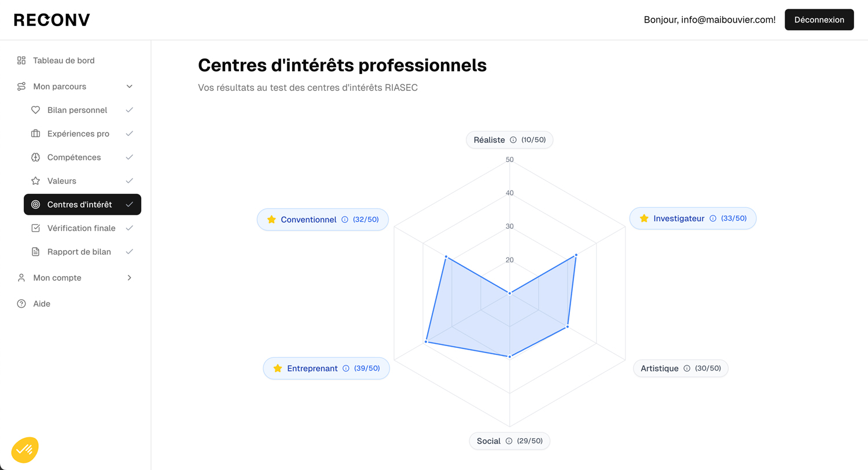
Task: Click the checkmark beside Rapport de bilan
Action: pyautogui.click(x=130, y=252)
